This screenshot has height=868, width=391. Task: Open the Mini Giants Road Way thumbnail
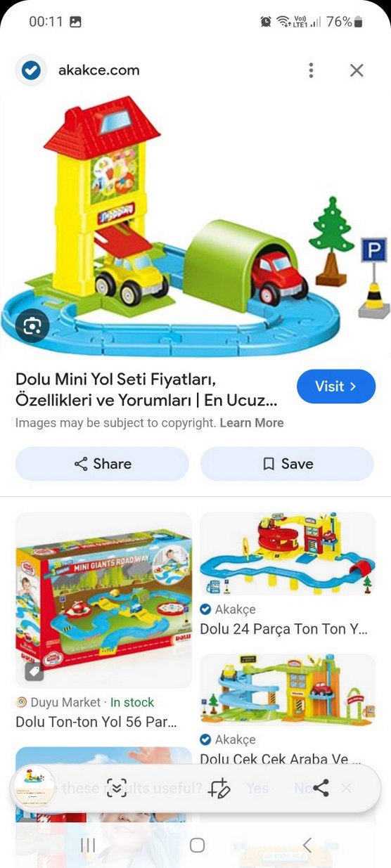coord(103,600)
